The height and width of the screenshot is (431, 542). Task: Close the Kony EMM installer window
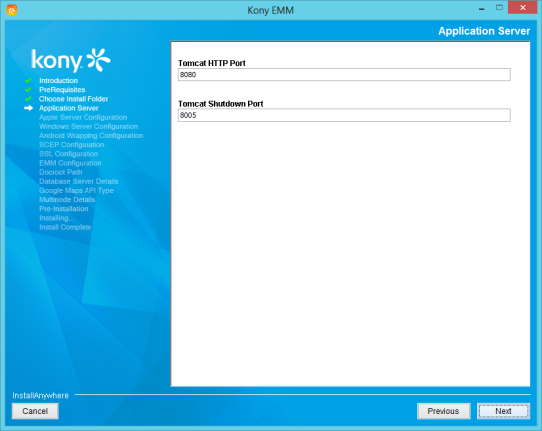[x=523, y=8]
